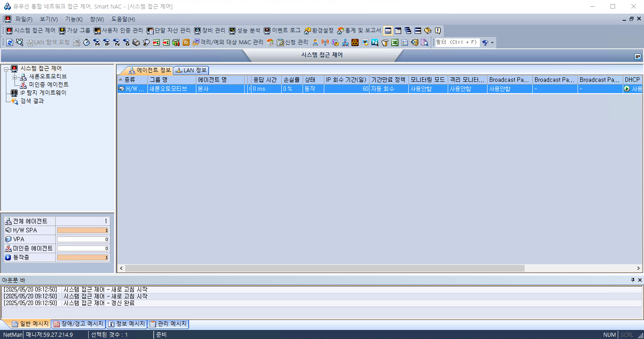The image size is (644, 339).
Task: Click the N with magnifier icon
Action: pyautogui.click(x=375, y=42)
